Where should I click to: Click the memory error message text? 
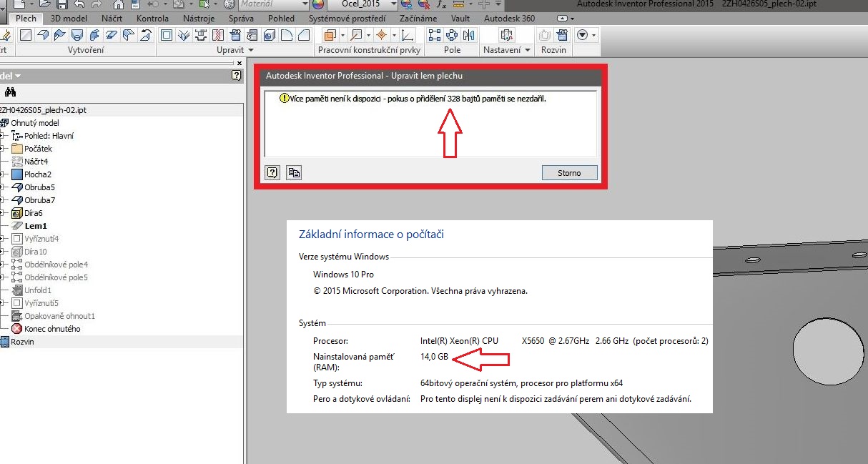(418, 99)
